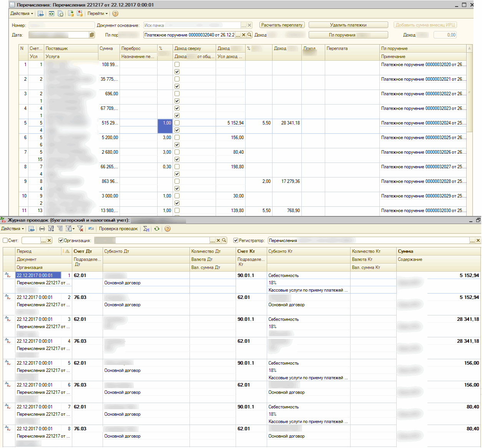The image size is (482, 448).
Task: Click magnifier icon beside Платежное поручение field
Action: [249, 35]
